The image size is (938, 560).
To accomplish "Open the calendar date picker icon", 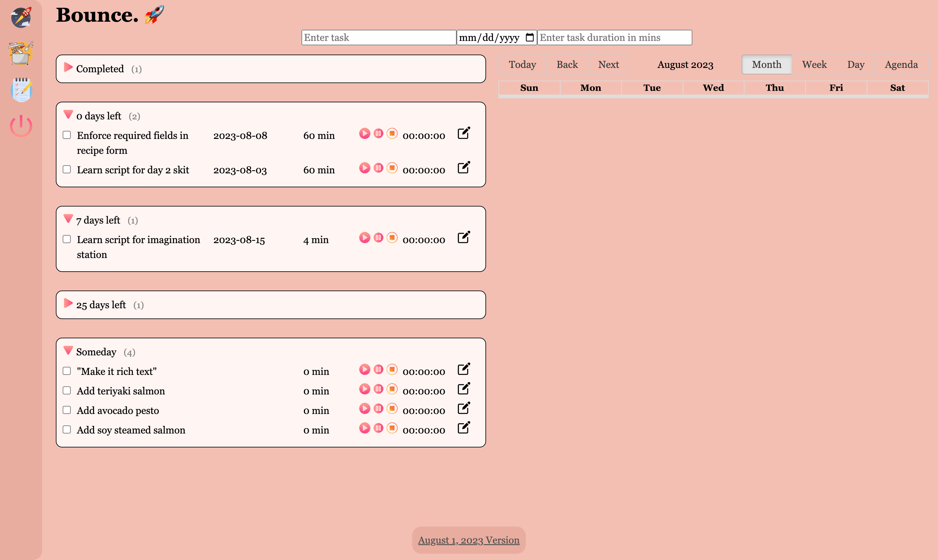I will [529, 37].
